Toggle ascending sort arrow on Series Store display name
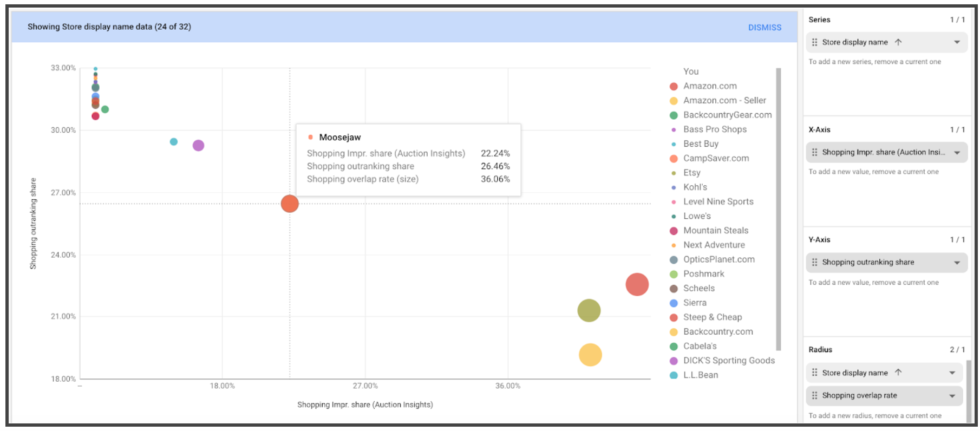The height and width of the screenshot is (431, 980). (898, 42)
